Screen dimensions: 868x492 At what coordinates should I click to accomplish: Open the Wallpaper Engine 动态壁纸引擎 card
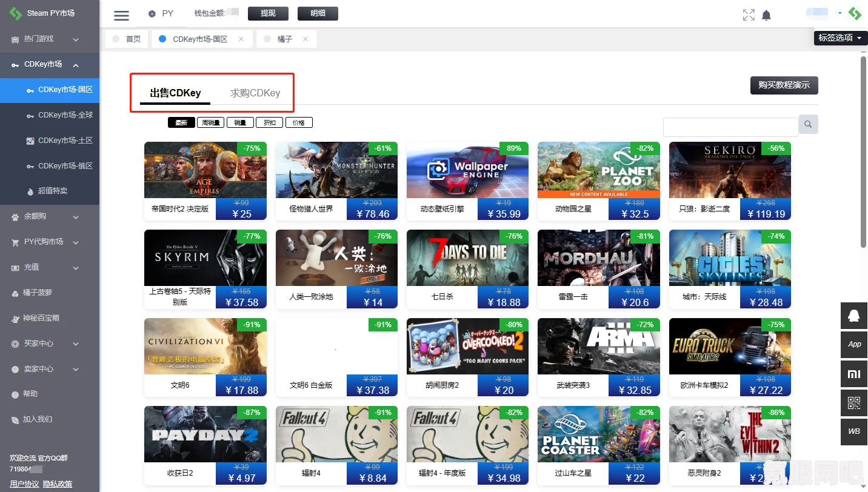coord(467,181)
